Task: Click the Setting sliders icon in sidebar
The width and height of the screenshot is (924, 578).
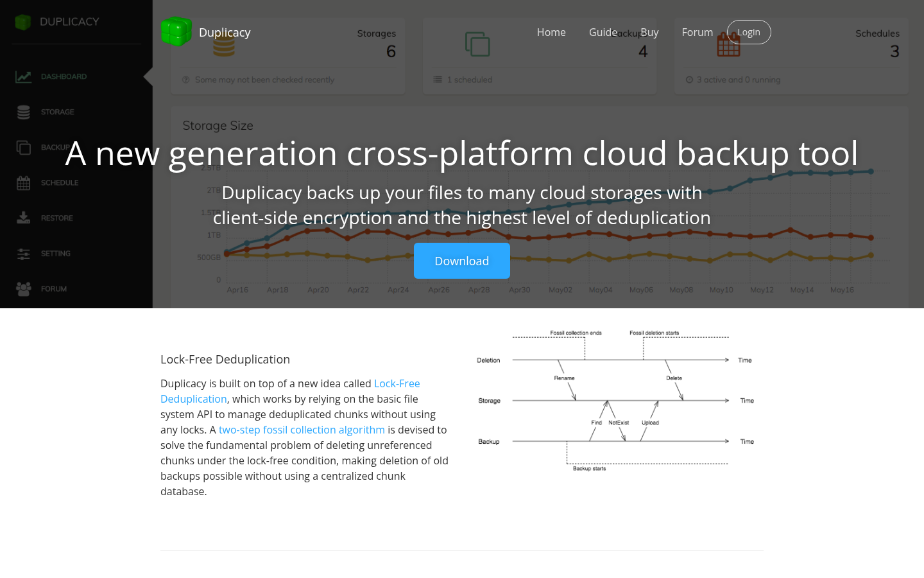Action: [24, 253]
